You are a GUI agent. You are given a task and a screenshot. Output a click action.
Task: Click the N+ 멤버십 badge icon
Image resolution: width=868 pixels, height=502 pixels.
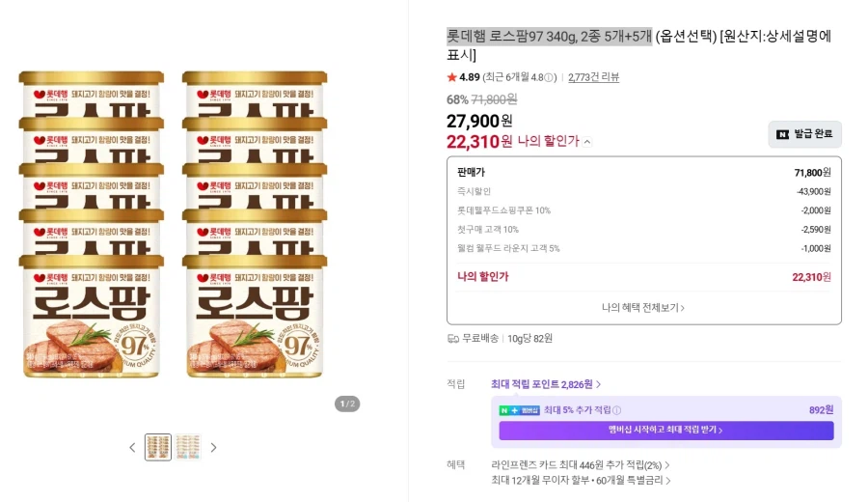[519, 410]
